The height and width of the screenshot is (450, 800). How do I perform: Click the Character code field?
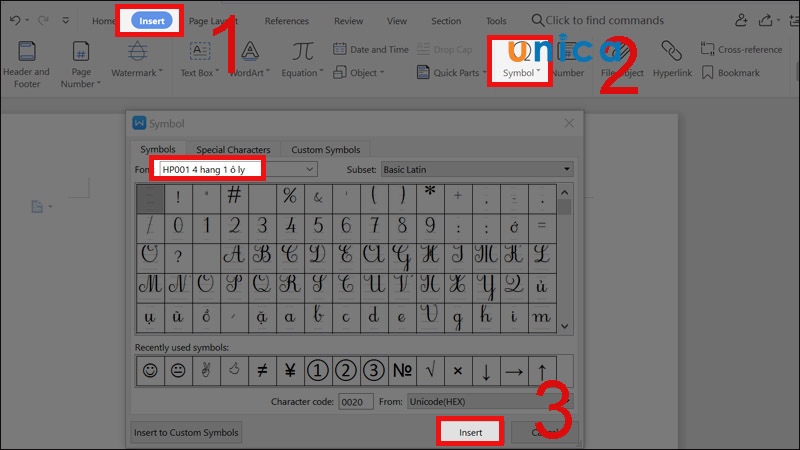pyautogui.click(x=356, y=402)
